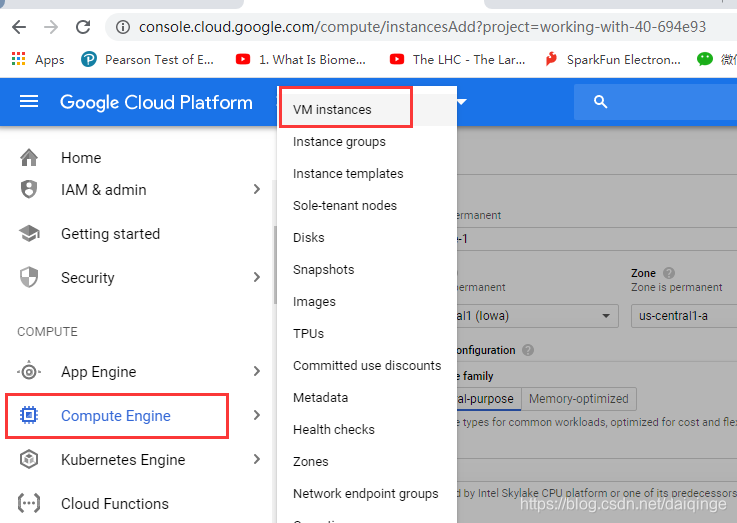Open Security in the sidebar
The image size is (737, 523).
tap(88, 278)
